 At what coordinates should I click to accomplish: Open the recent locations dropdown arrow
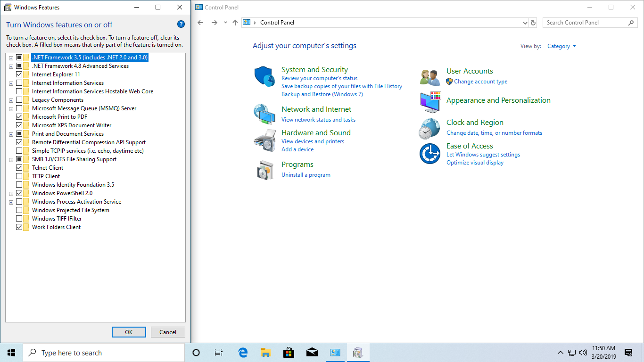pos(225,23)
